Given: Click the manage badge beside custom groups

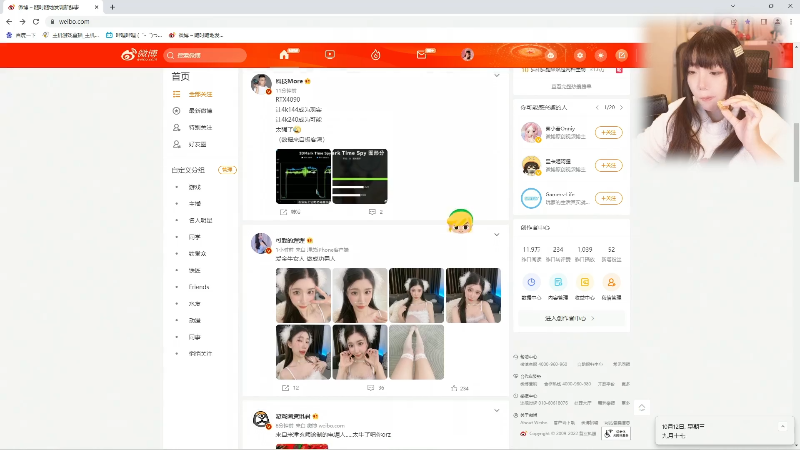Looking at the screenshot, I should tap(227, 170).
